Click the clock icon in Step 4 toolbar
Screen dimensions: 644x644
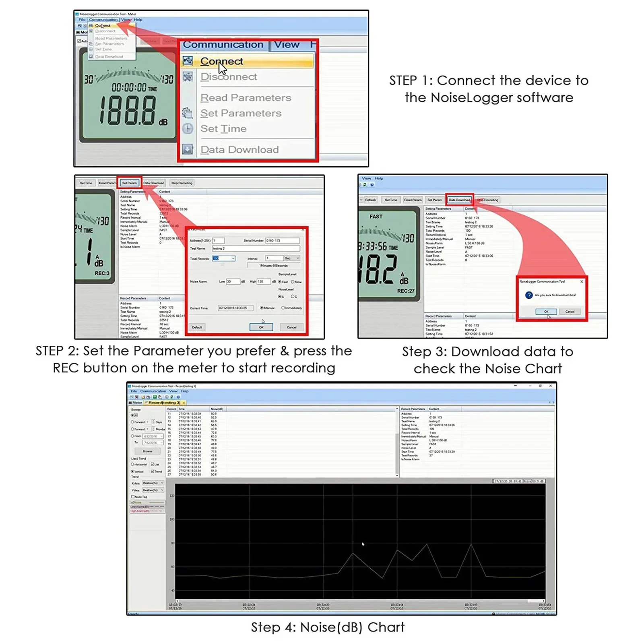coord(166,397)
